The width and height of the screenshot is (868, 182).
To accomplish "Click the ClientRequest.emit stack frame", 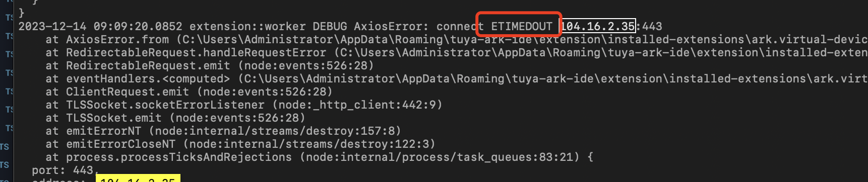I will tap(128, 92).
